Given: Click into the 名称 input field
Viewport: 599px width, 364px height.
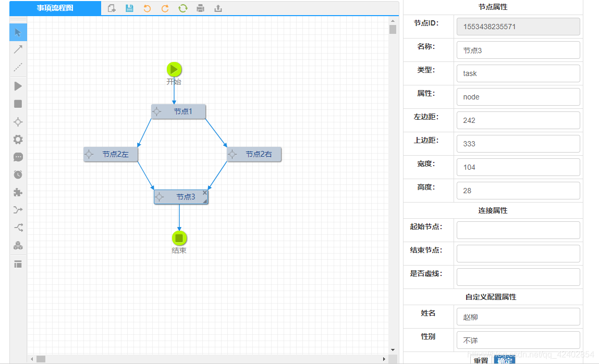Looking at the screenshot, I should (518, 51).
